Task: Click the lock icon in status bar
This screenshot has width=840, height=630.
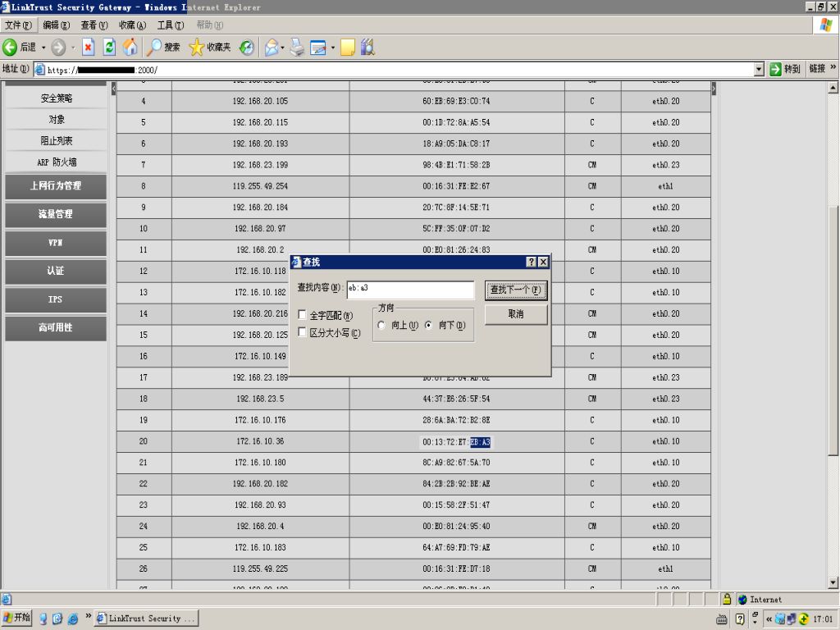Action: click(x=727, y=599)
